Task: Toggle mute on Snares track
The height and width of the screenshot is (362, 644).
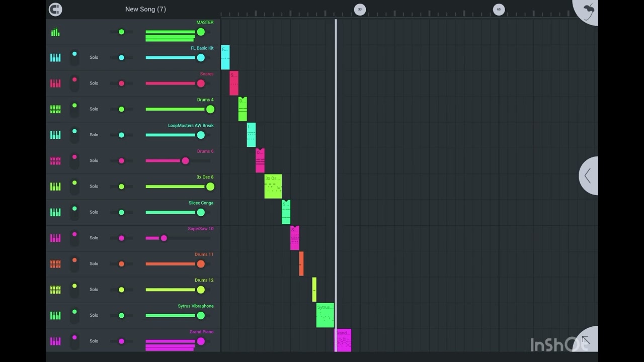Action: 74,83
